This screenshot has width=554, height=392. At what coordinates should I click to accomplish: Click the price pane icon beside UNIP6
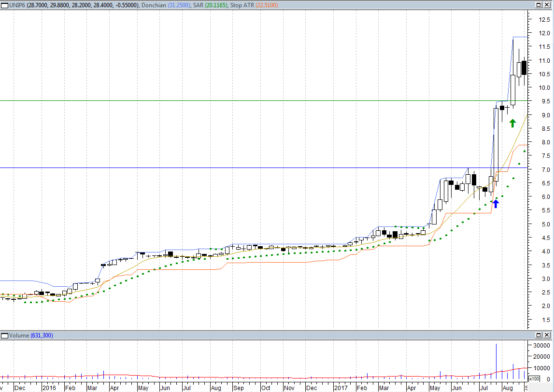[4, 5]
